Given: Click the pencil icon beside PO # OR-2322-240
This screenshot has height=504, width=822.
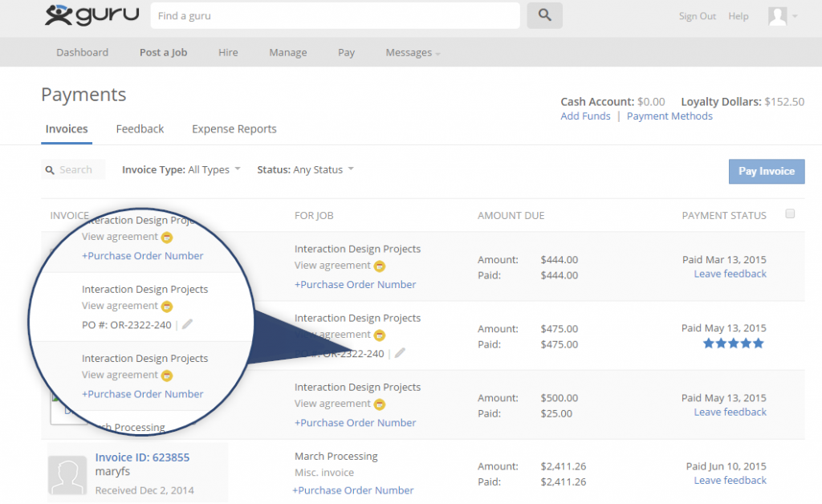Looking at the screenshot, I should [399, 353].
